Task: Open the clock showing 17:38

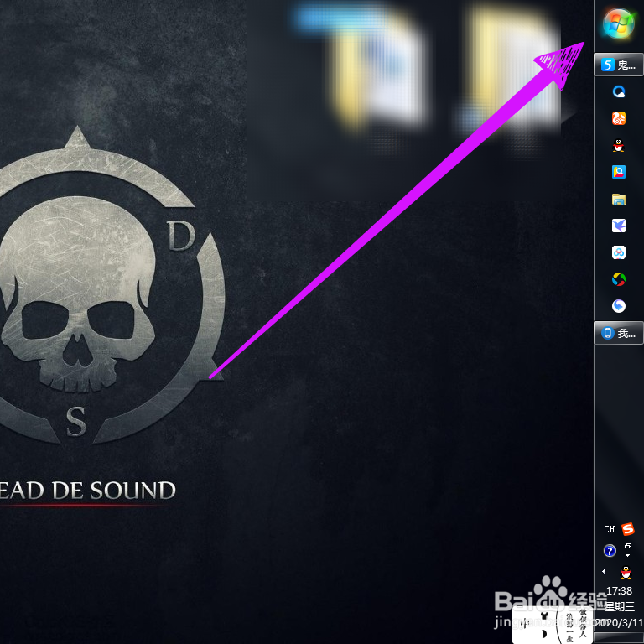Action: click(620, 591)
